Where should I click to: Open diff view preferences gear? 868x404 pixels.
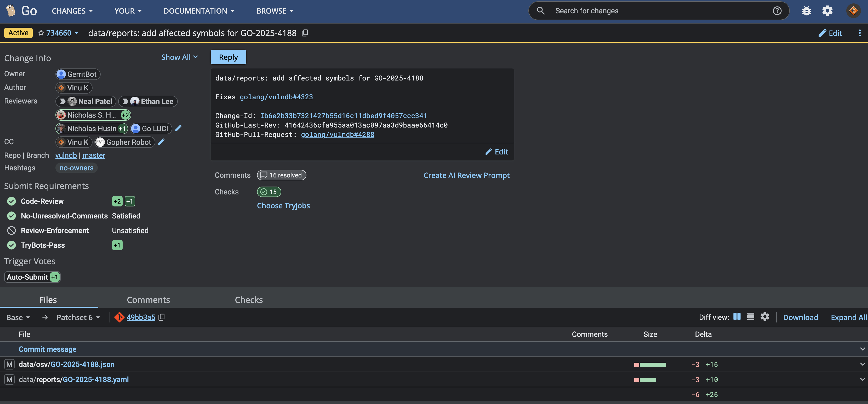(x=765, y=317)
